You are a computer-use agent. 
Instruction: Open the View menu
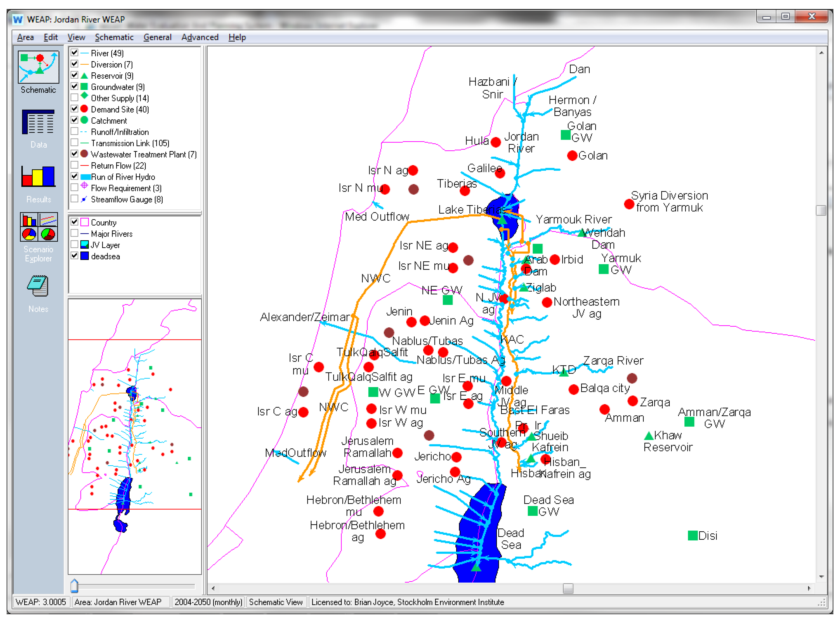point(76,37)
